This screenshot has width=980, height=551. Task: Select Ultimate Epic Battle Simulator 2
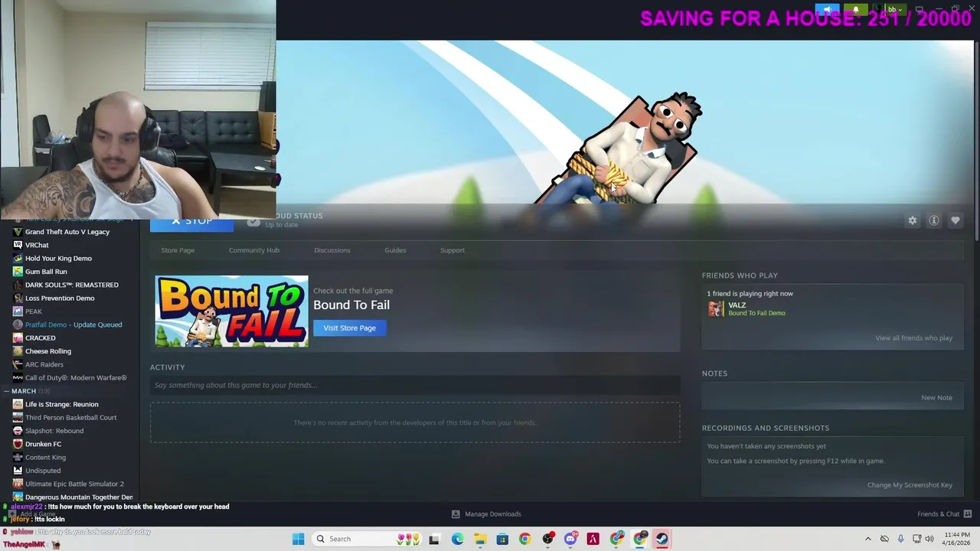(74, 484)
